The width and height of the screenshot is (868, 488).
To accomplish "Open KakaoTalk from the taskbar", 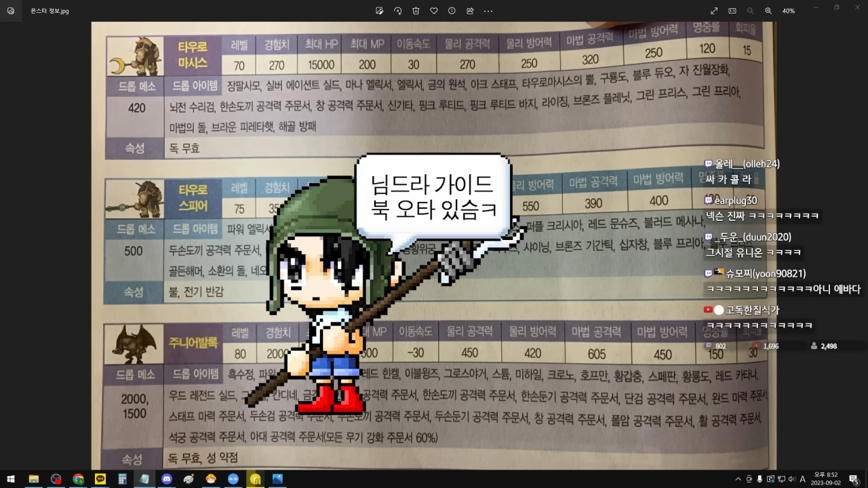I will 100,479.
